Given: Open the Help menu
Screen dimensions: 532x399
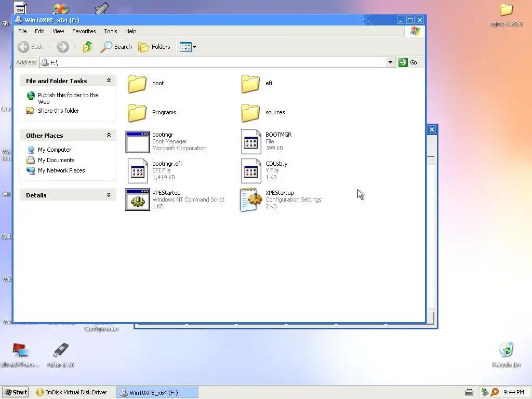Looking at the screenshot, I should [x=130, y=31].
